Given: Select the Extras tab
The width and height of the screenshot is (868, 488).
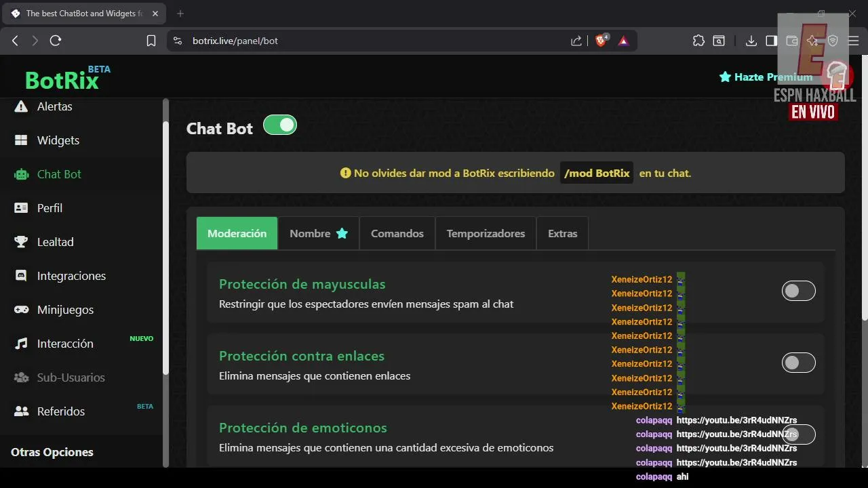Looking at the screenshot, I should tap(562, 233).
